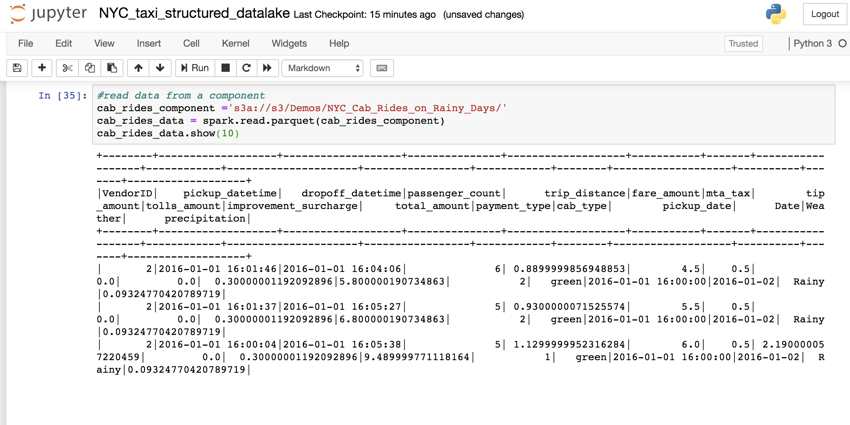This screenshot has height=425, width=850.
Task: Click the payment_type column header
Action: pos(513,206)
